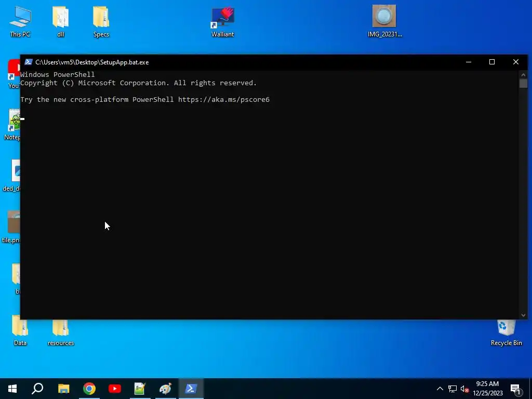
Task: Open the partially hidden YouTube desktop shortcut
Action: tap(14, 74)
